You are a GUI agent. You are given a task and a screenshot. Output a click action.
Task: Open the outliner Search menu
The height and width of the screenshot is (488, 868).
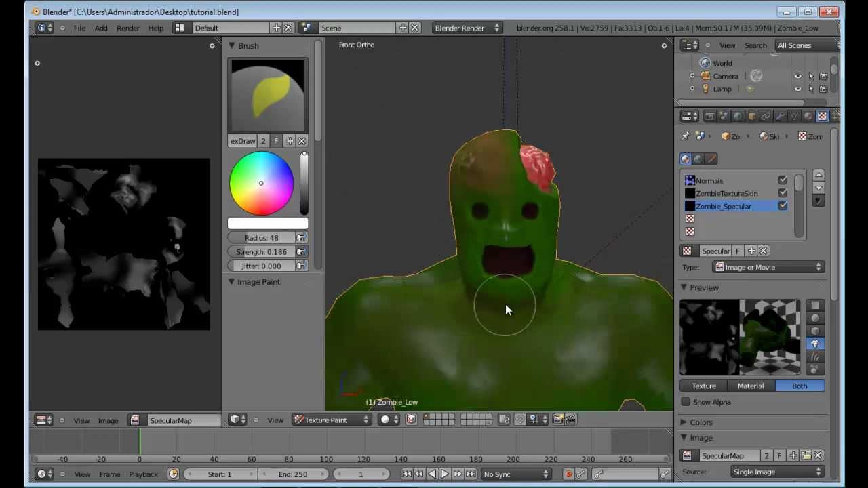point(755,45)
